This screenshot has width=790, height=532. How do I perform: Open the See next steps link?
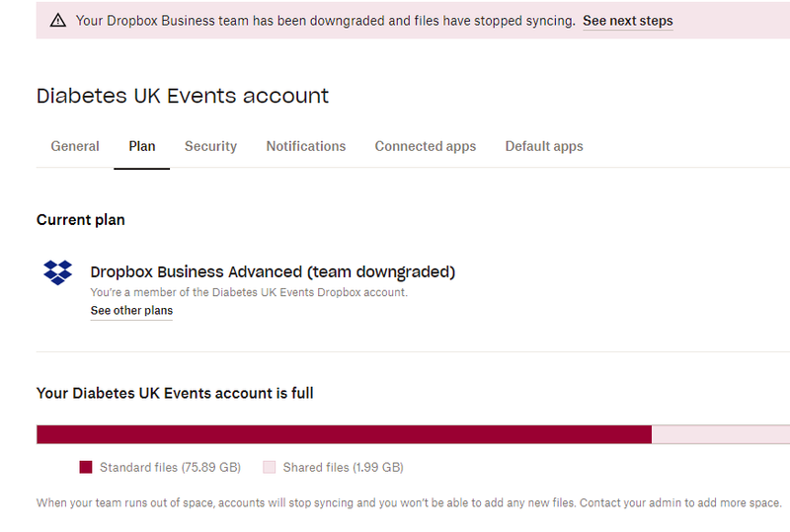(x=627, y=21)
